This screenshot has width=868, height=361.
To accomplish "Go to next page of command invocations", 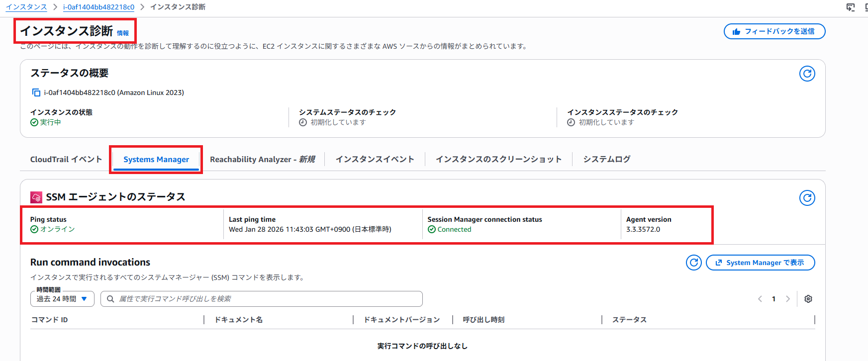I will (x=787, y=299).
